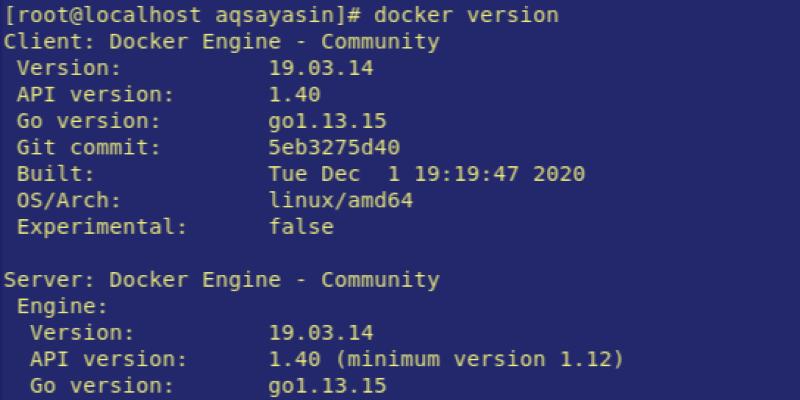The image size is (800, 400).
Task: Click the "(minimum version 1.12)" text
Action: [x=479, y=358]
